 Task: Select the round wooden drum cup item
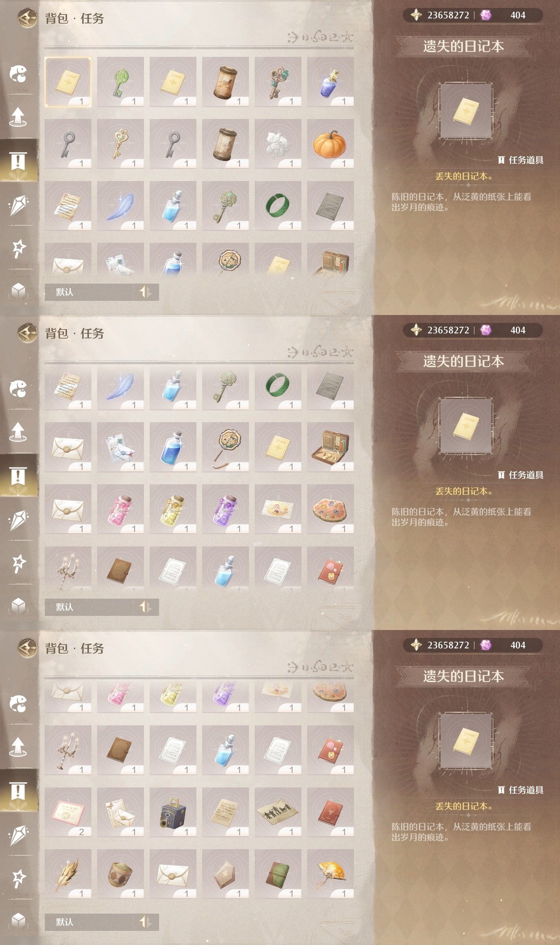120,874
